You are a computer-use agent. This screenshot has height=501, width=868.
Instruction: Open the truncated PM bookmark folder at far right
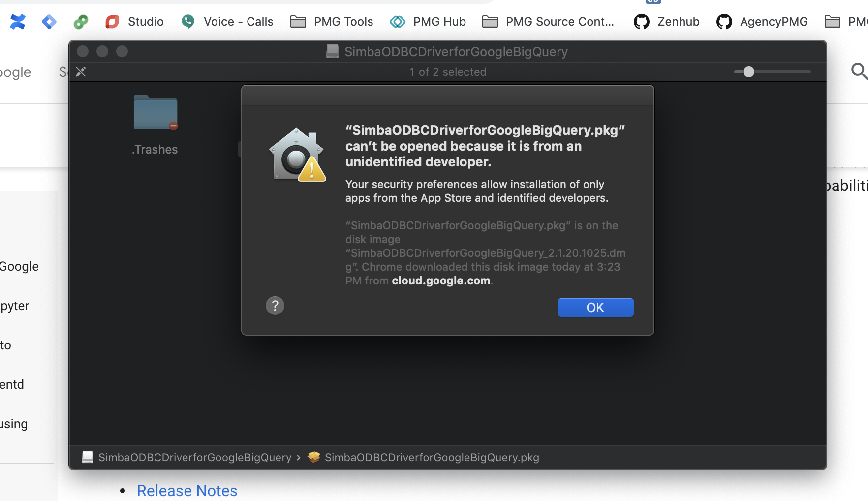846,22
